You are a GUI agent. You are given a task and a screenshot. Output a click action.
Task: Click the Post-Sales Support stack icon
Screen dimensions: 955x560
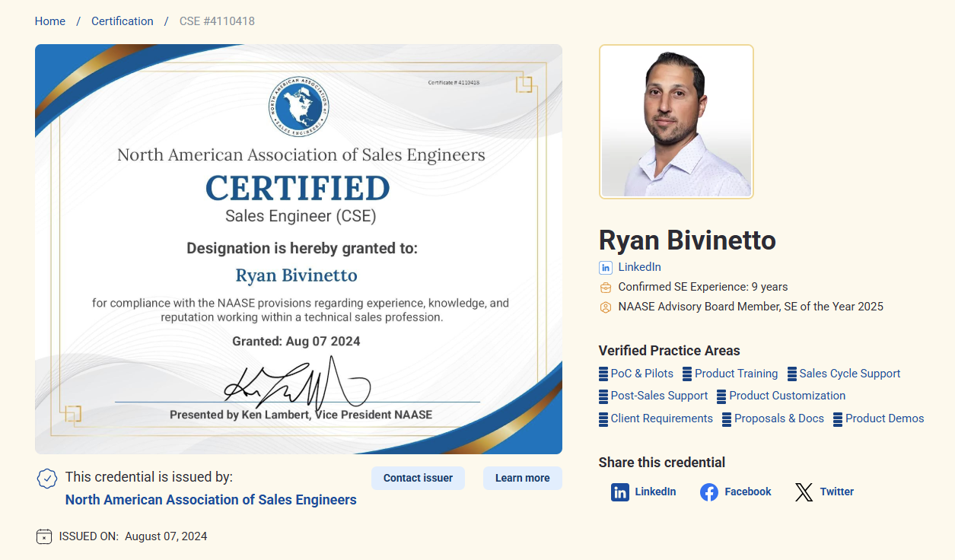pos(603,396)
